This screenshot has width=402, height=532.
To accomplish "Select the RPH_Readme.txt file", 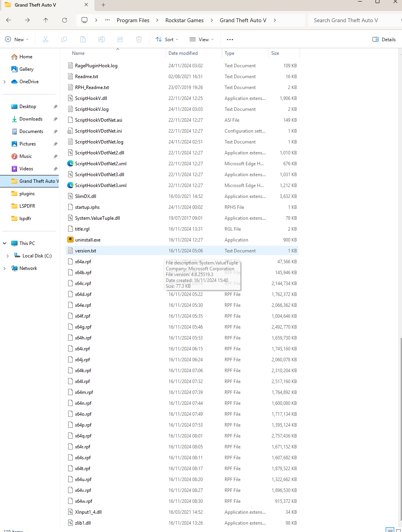I will (x=182, y=87).
